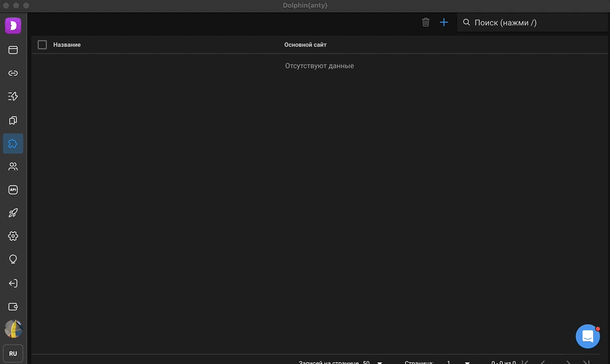Open the bookmarks icon in sidebar

click(x=13, y=121)
